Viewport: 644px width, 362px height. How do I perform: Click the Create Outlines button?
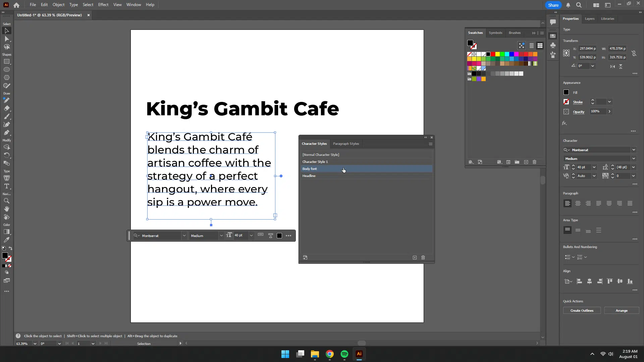(x=582, y=311)
